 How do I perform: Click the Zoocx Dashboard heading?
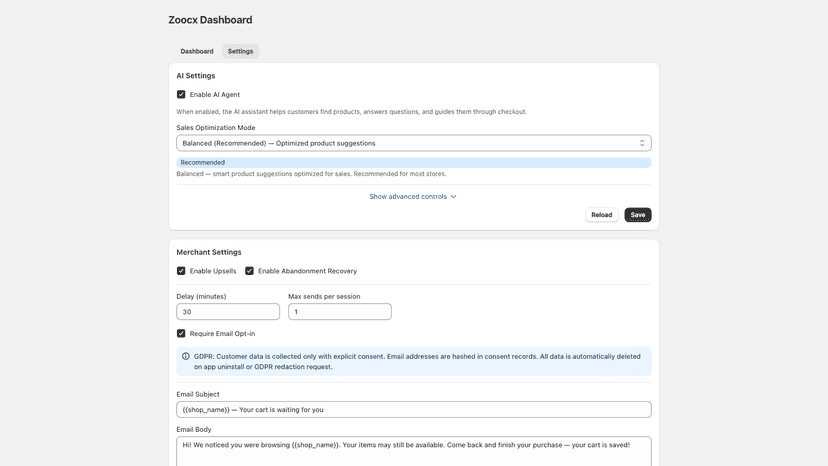point(210,20)
